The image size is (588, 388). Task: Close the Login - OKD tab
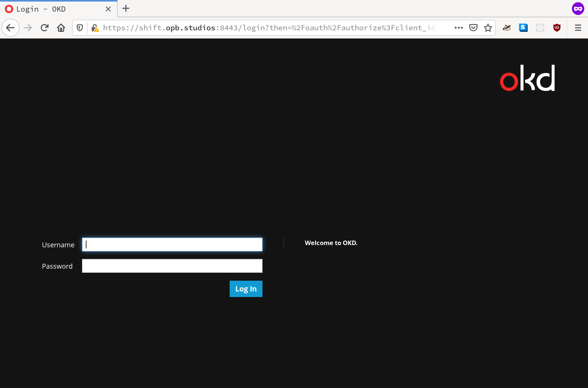108,9
